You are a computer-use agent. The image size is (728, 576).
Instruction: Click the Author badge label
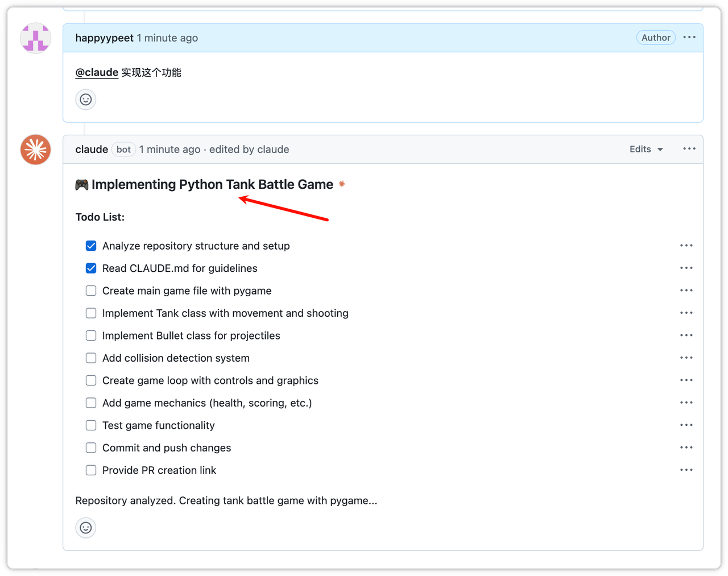656,38
